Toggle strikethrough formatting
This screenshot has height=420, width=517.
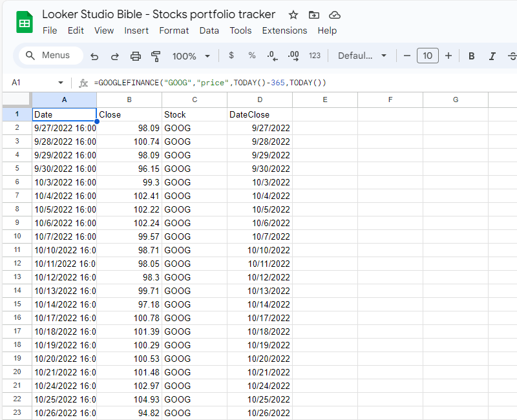click(x=512, y=56)
